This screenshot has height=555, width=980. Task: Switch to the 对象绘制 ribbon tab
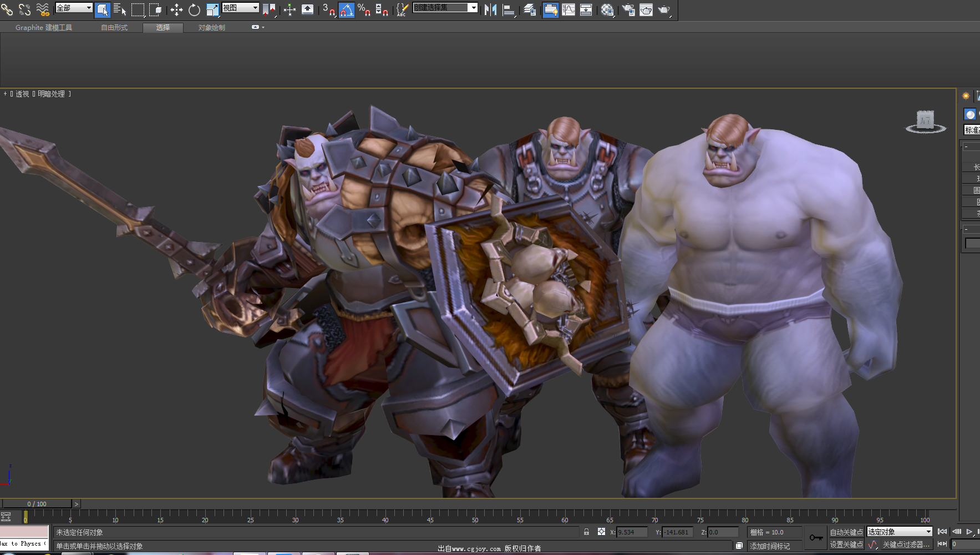click(212, 28)
